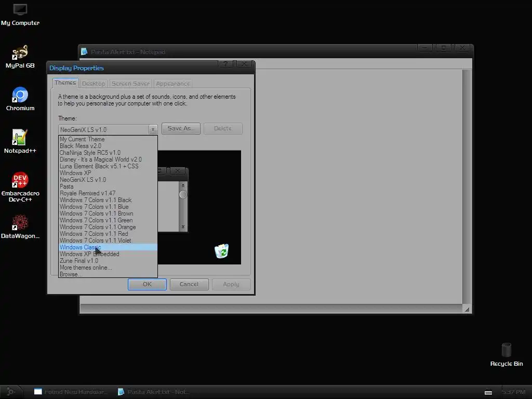The height and width of the screenshot is (399, 532).
Task: Click the Save As... button
Action: [x=181, y=129]
